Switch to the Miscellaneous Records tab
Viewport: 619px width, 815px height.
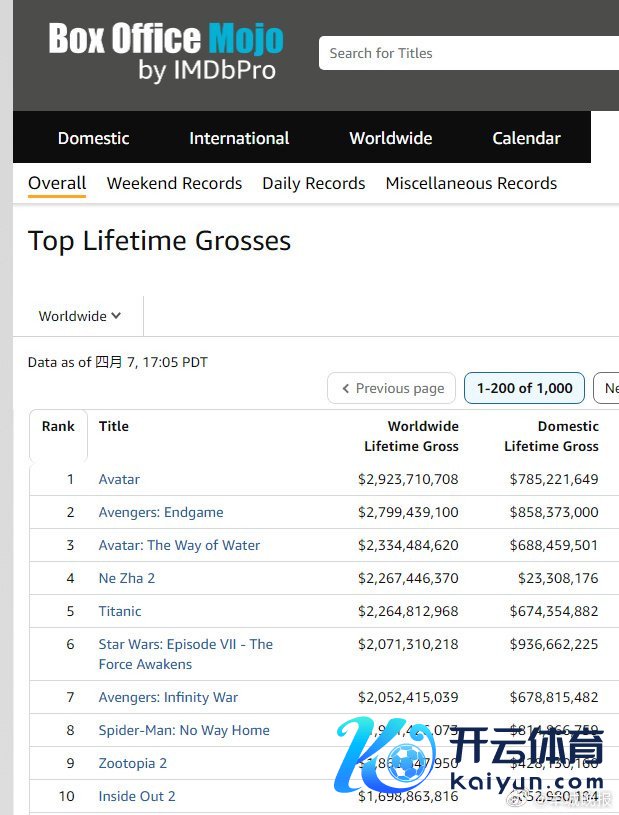(471, 183)
